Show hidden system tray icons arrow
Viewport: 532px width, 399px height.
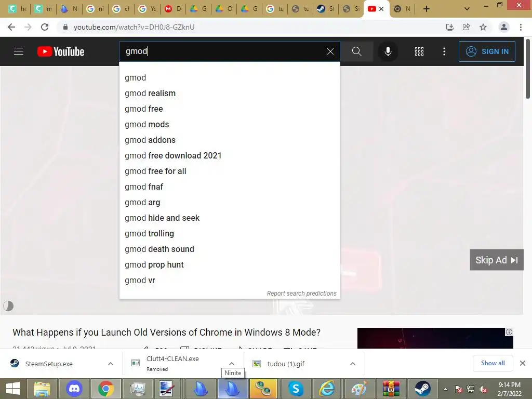pyautogui.click(x=445, y=389)
